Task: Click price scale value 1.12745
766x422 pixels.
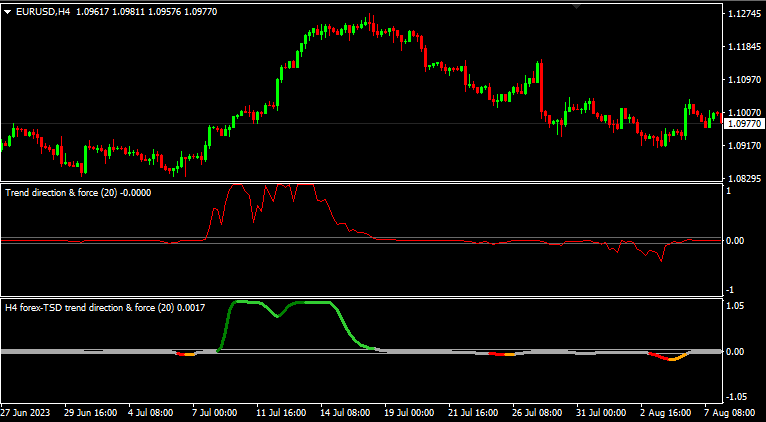Action: 745,14
